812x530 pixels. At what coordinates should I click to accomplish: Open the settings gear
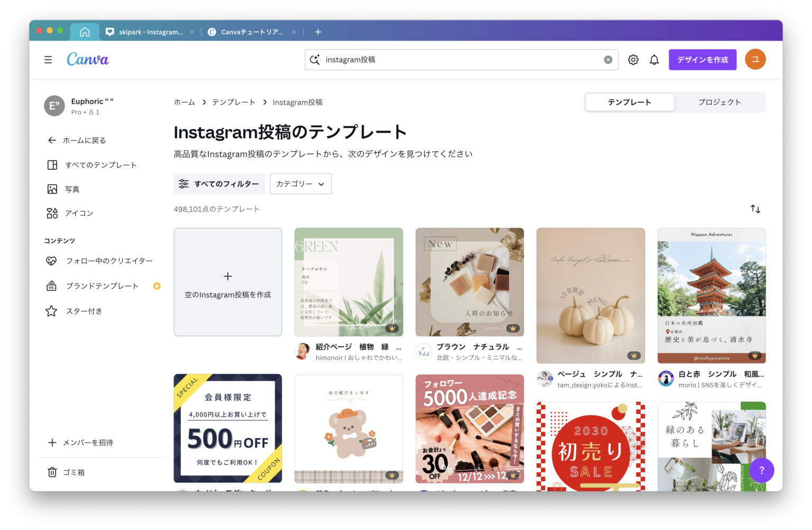click(633, 59)
